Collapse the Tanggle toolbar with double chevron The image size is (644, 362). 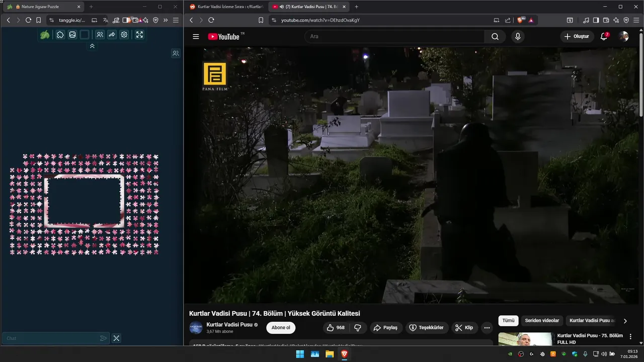[92, 46]
